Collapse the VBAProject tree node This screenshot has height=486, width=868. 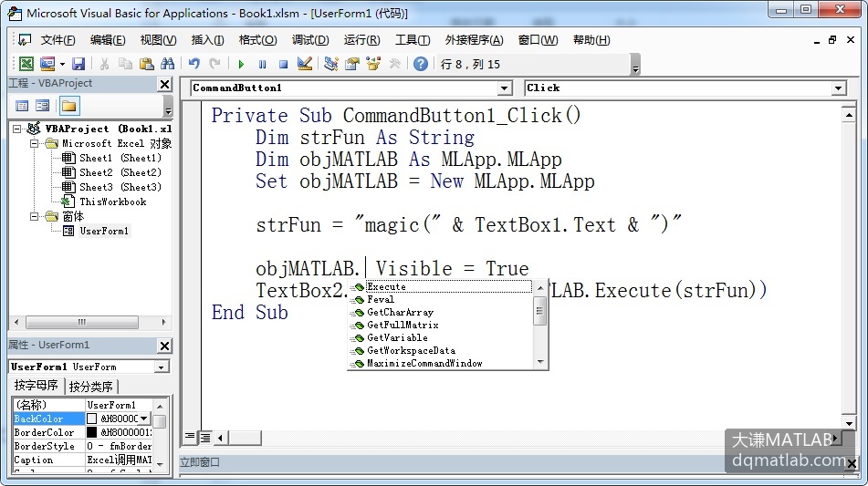[17, 129]
